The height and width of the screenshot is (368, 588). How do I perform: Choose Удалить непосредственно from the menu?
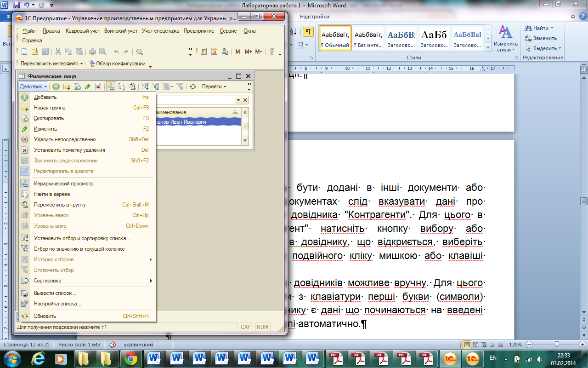click(x=87, y=139)
